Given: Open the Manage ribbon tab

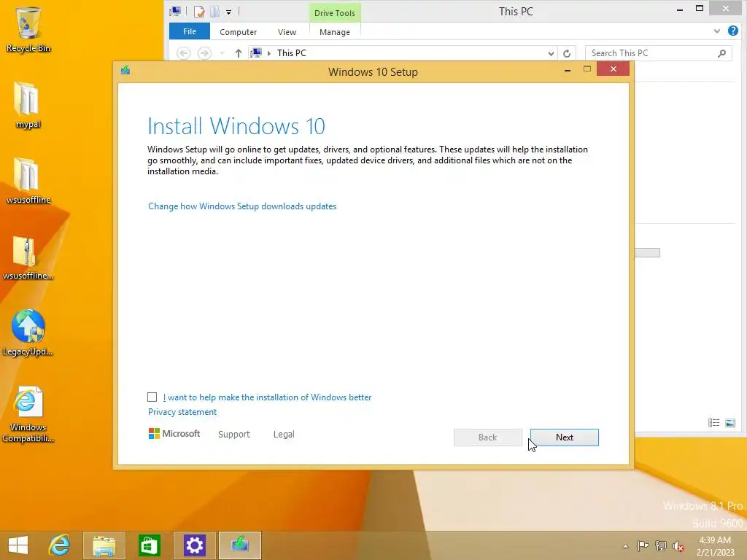Looking at the screenshot, I should coord(335,32).
